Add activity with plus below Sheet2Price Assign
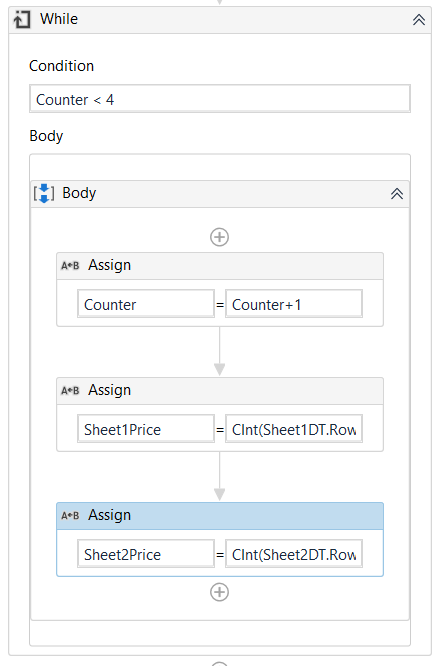 [220, 592]
